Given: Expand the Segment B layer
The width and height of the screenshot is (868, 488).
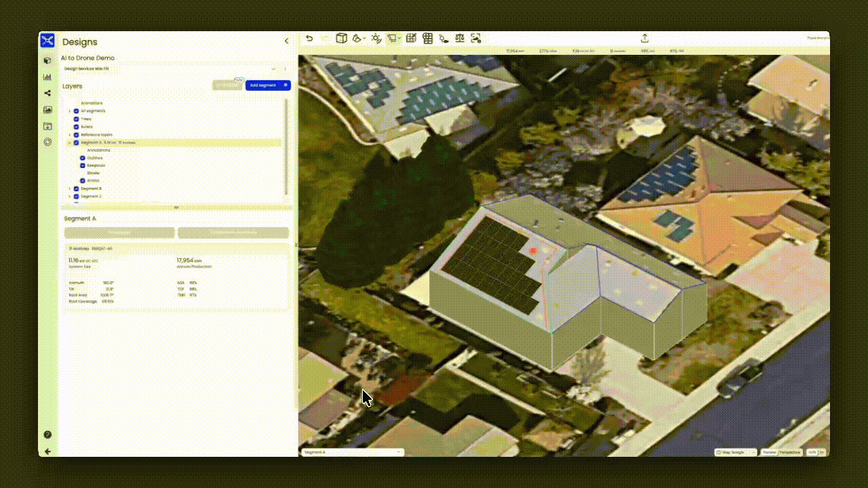Looking at the screenshot, I should point(69,188).
